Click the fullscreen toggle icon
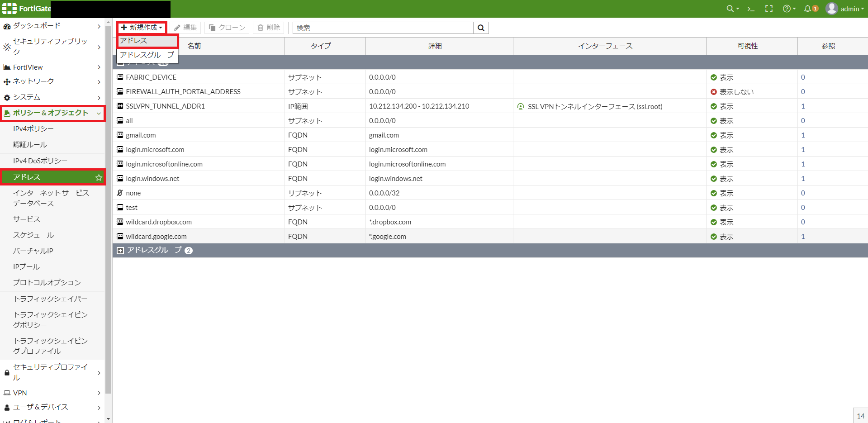Screen dimensions: 868x423 tap(768, 9)
